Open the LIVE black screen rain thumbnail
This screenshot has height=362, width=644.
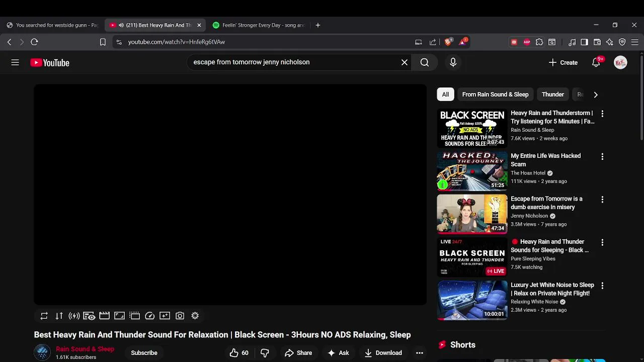point(472,257)
